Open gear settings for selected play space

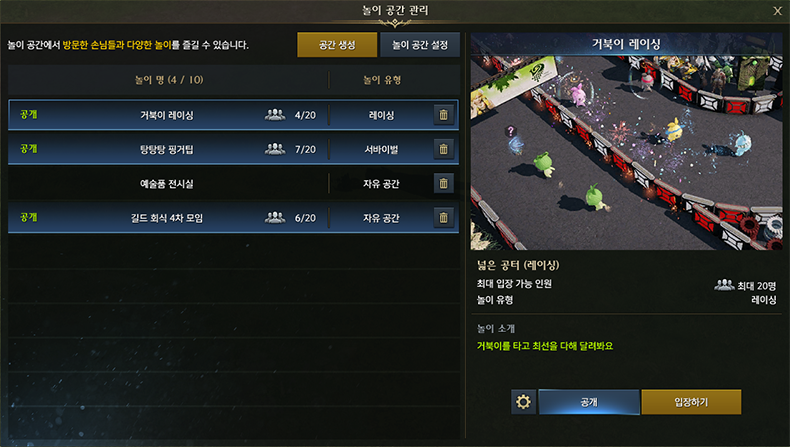[x=523, y=402]
